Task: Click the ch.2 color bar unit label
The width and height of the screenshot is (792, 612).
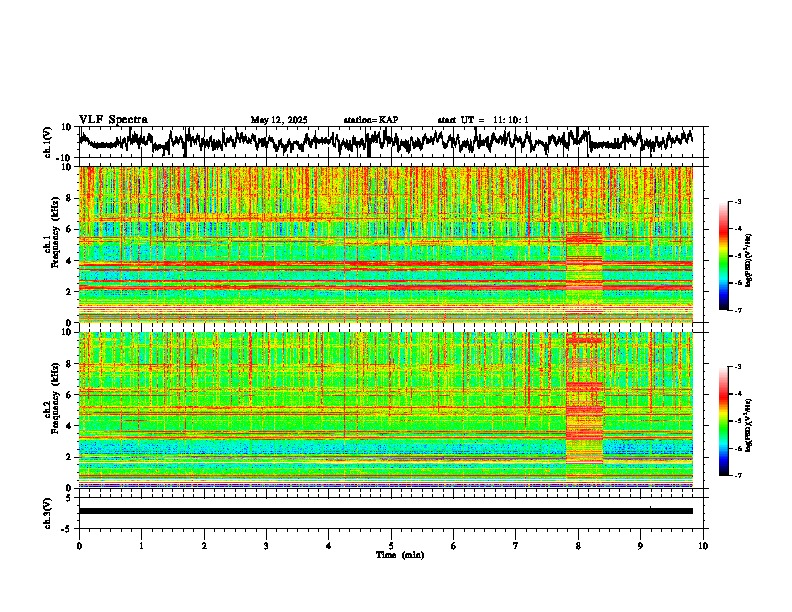Action: point(748,425)
